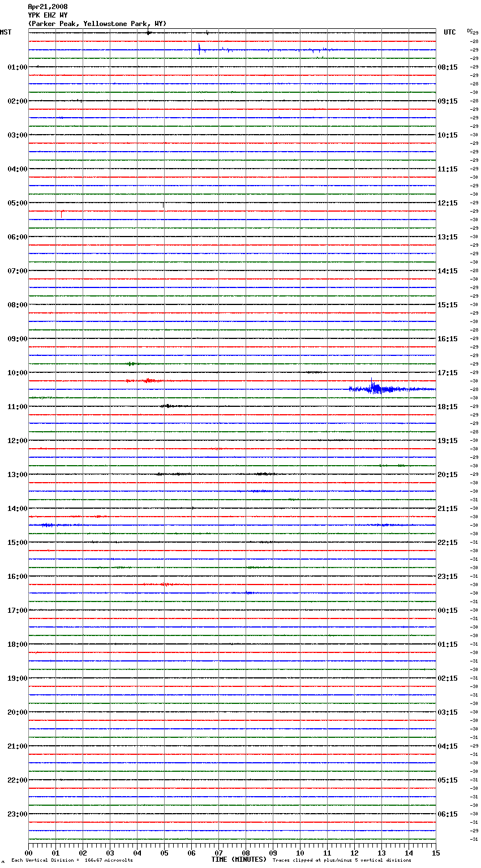Click the '16:15' UTC row label

(448, 339)
